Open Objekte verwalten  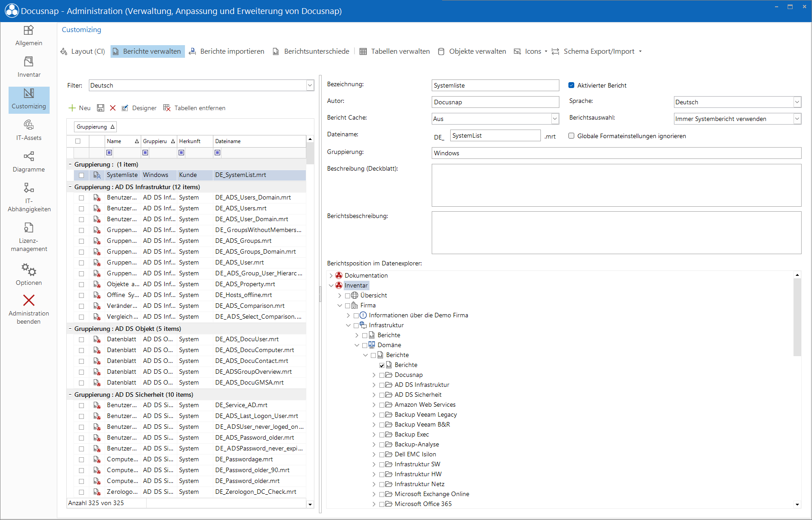[x=472, y=51]
